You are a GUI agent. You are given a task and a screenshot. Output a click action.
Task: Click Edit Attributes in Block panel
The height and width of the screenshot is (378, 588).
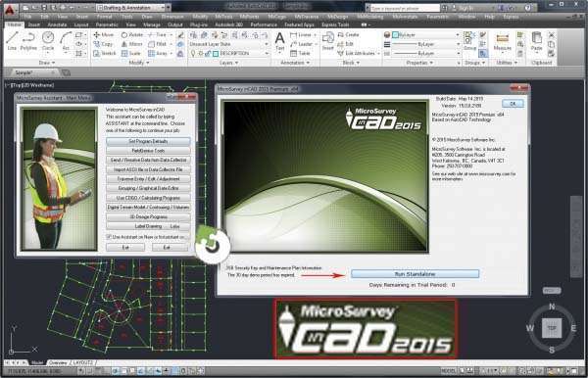tap(356, 54)
